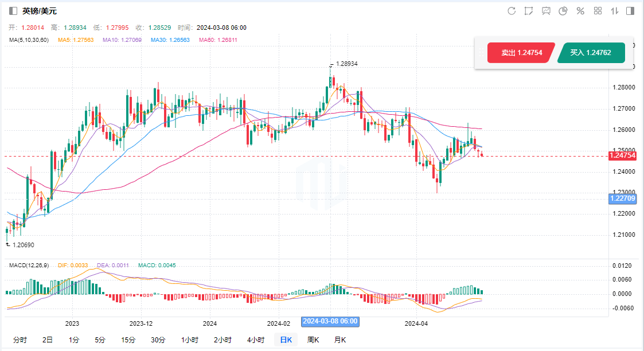Click the up-down arrows sort icon
The width and height of the screenshot is (644, 351).
click(614, 11)
